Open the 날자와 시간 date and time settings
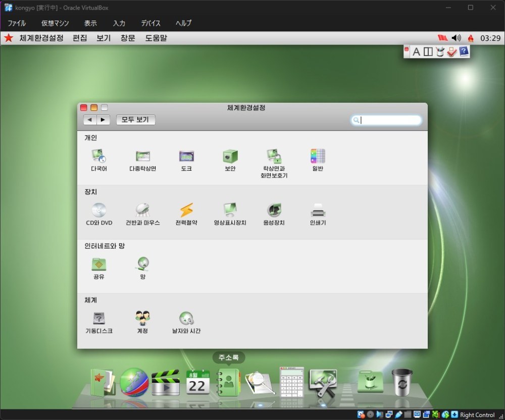Screen dimensions: 505x420 tap(186, 322)
